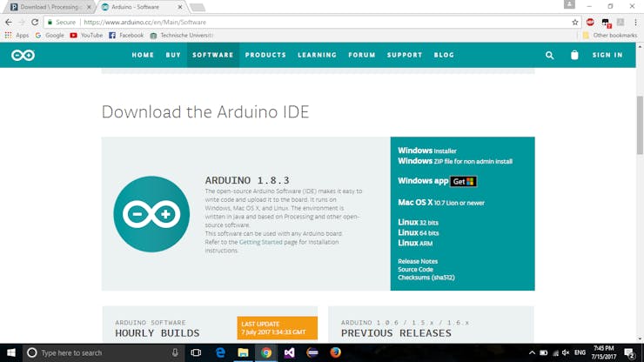The width and height of the screenshot is (644, 362).
Task: Open the LEARNING menu item
Action: (x=317, y=55)
